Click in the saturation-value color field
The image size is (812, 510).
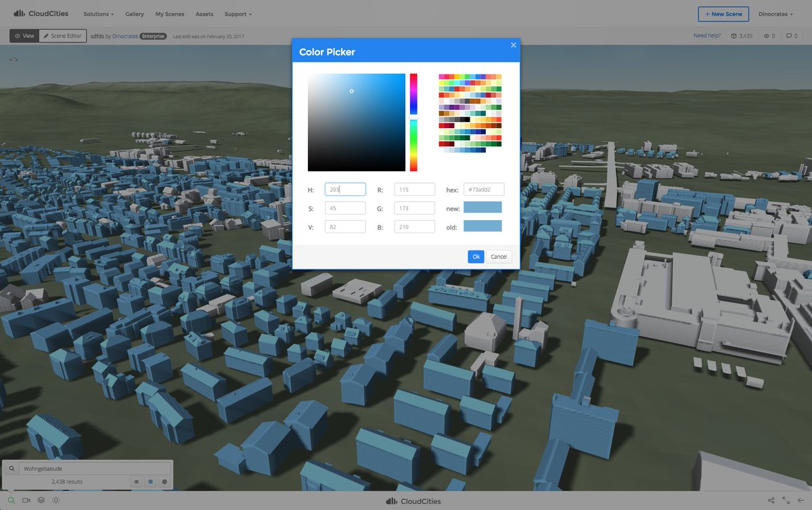357,123
